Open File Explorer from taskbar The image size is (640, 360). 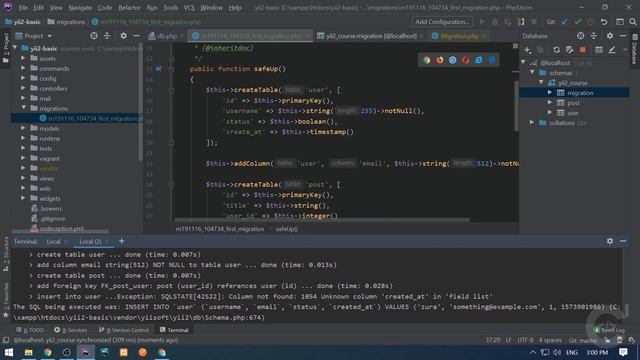(x=28, y=352)
